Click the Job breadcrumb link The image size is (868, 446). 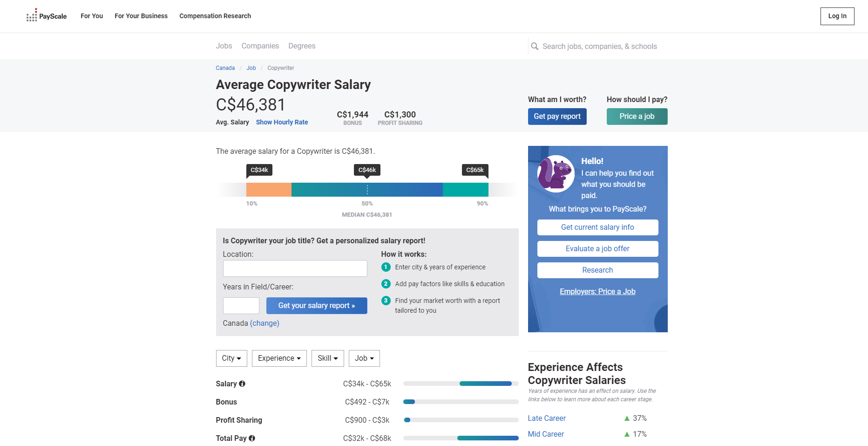pos(251,68)
